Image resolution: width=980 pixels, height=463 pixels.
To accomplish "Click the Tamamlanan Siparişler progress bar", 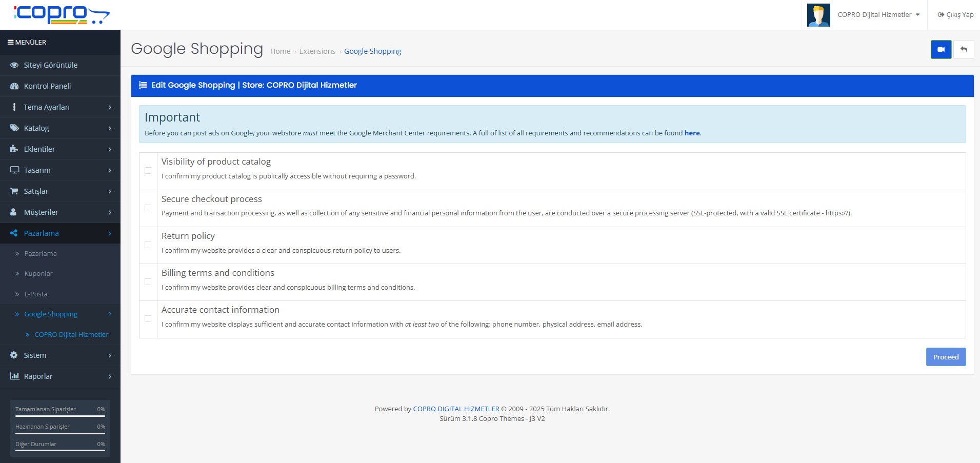I will [60, 416].
